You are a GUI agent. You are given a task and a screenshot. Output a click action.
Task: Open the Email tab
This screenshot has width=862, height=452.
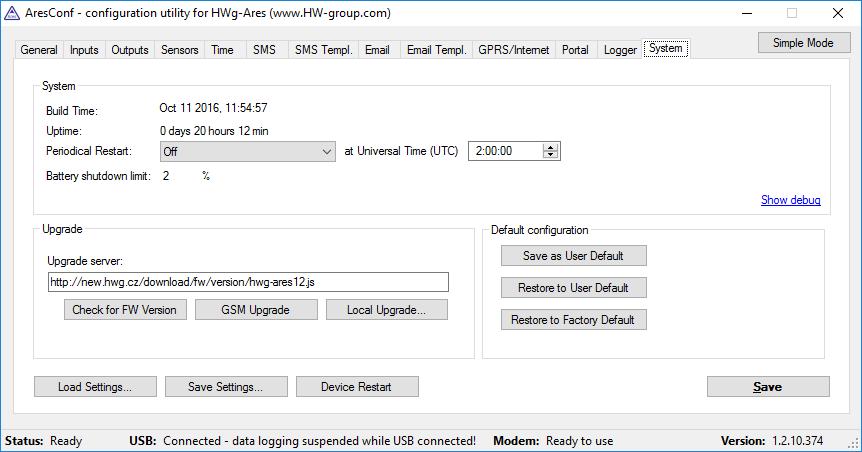[377, 50]
